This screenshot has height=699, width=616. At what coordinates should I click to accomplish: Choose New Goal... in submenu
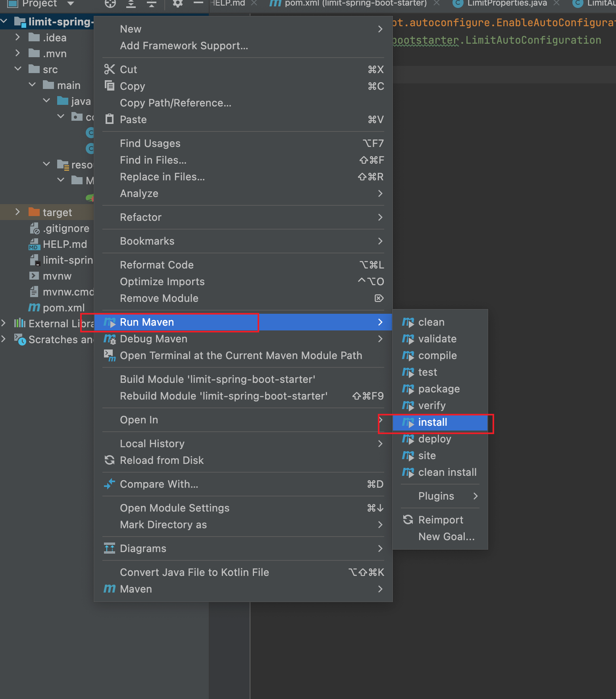coord(440,537)
